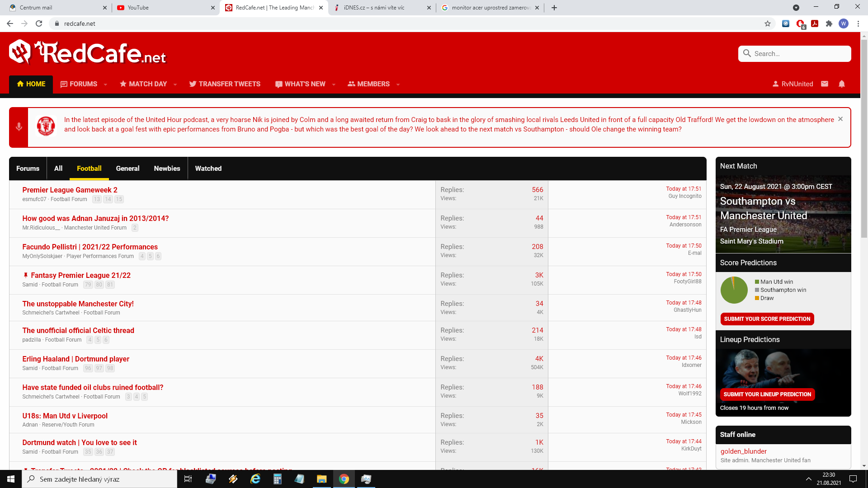
Task: Click the RedCafe.net logo
Action: click(87, 52)
